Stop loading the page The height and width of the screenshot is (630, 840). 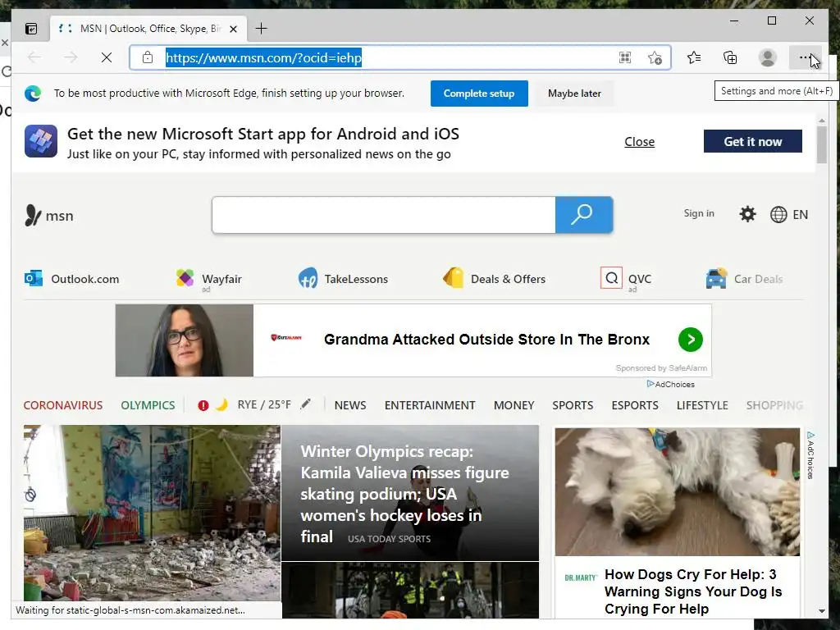coord(107,57)
